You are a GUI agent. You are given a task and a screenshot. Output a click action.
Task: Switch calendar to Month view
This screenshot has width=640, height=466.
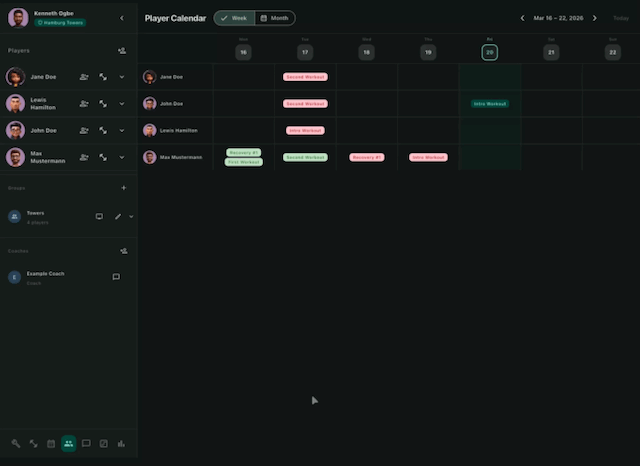click(275, 18)
